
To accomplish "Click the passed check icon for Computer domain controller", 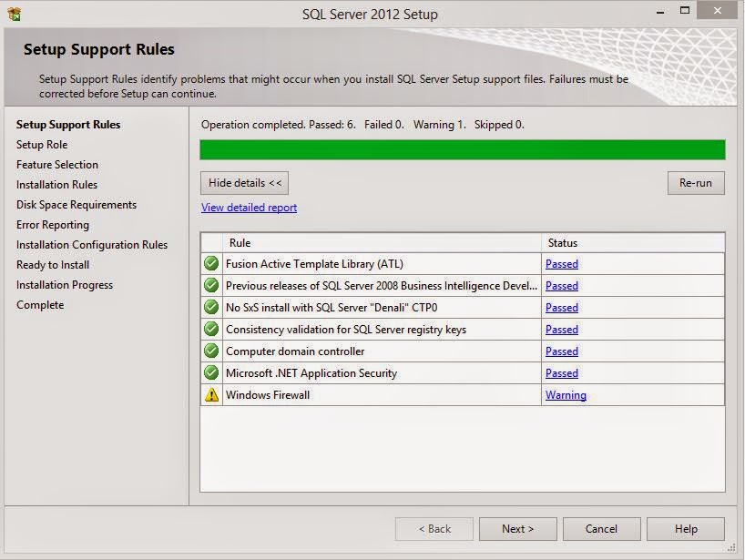I will pos(211,351).
